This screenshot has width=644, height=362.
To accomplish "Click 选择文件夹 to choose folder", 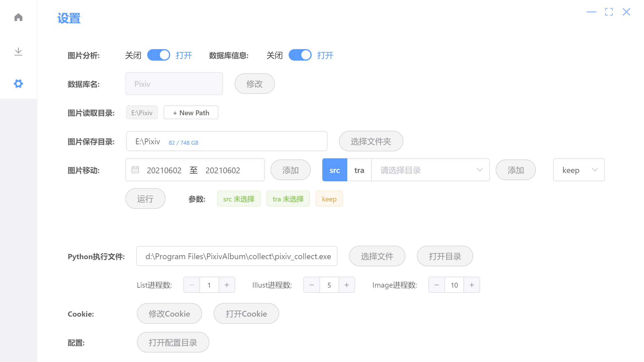I will coord(371,141).
